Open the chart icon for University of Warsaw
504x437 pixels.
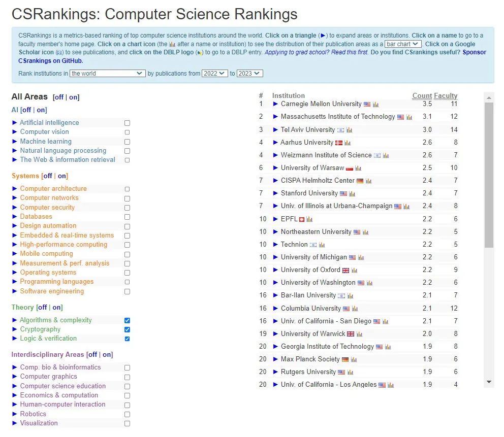coord(358,169)
